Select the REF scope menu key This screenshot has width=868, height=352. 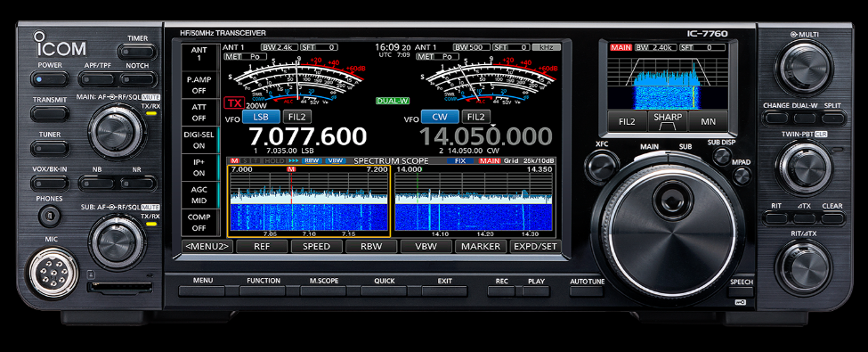[x=262, y=247]
